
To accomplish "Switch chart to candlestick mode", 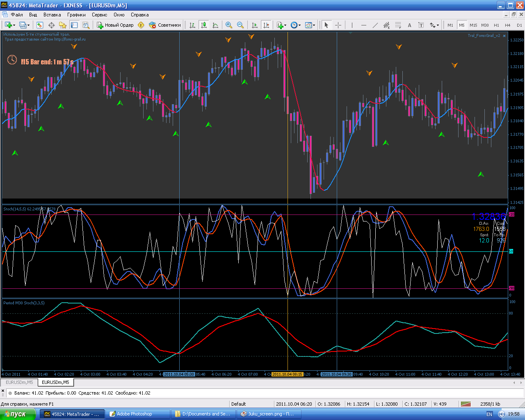I will (204, 25).
